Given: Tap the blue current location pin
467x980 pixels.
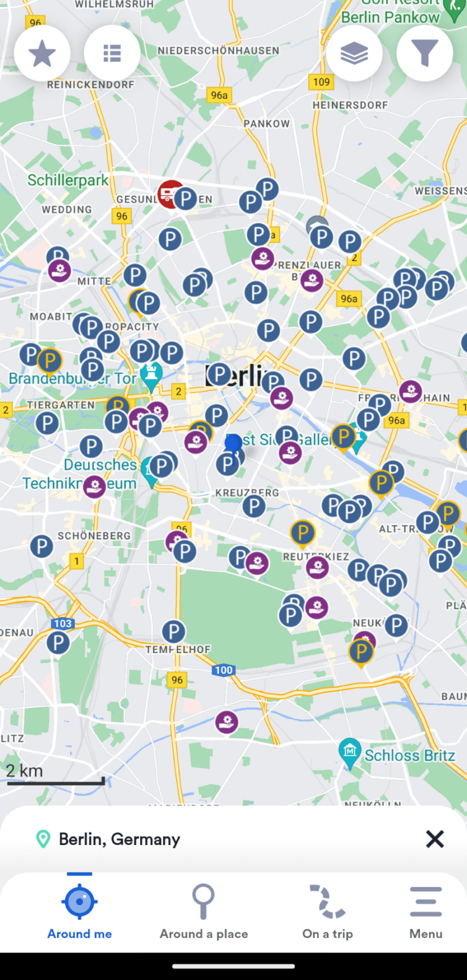Looking at the screenshot, I should pyautogui.click(x=233, y=443).
